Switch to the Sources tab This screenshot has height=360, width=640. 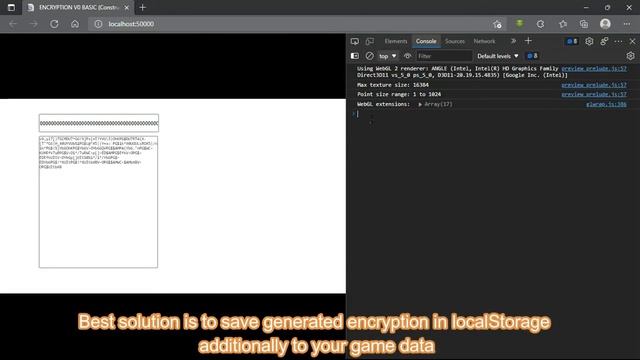click(455, 41)
